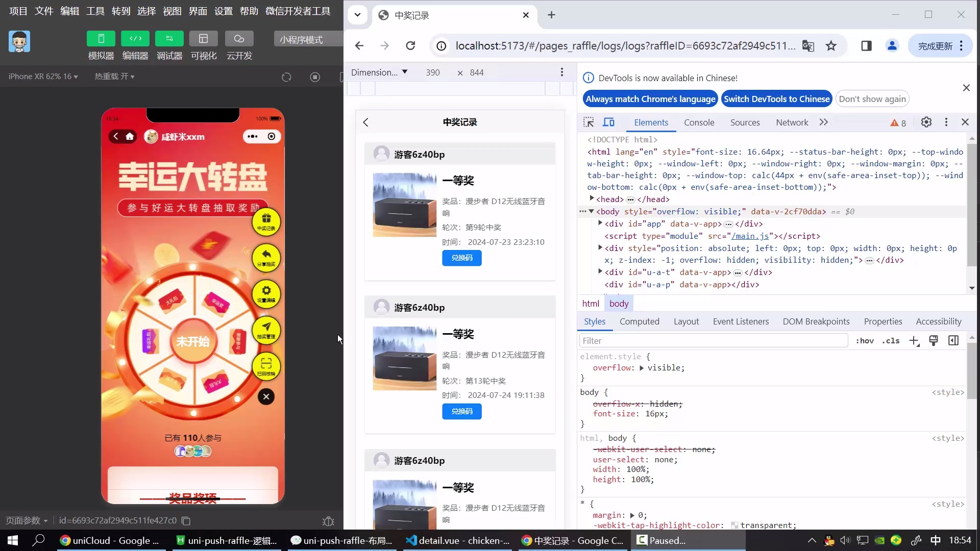This screenshot has height=551, width=980.
Task: Click the 云开发 cloud development icon
Action: 239,38
